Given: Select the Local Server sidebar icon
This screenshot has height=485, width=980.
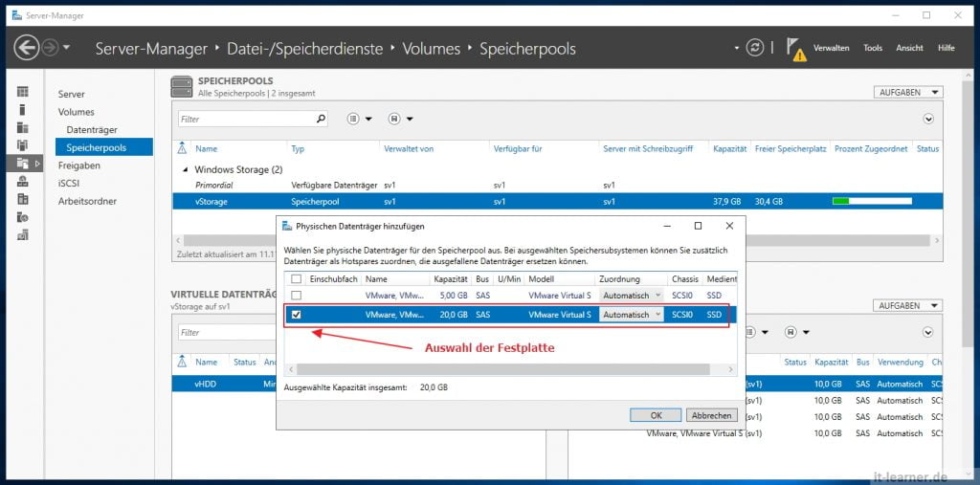Looking at the screenshot, I should (x=23, y=110).
